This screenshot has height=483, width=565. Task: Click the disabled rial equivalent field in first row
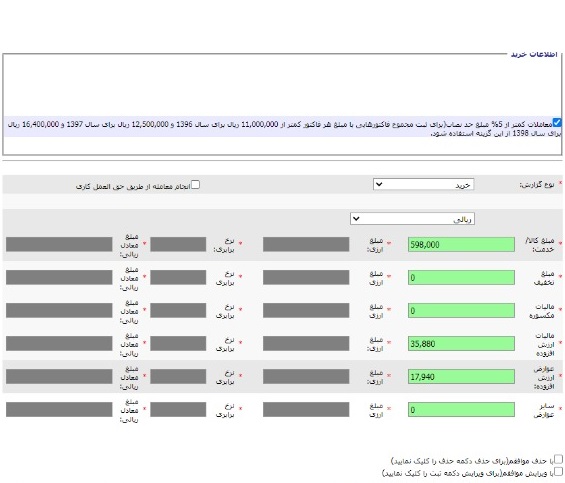(59, 244)
